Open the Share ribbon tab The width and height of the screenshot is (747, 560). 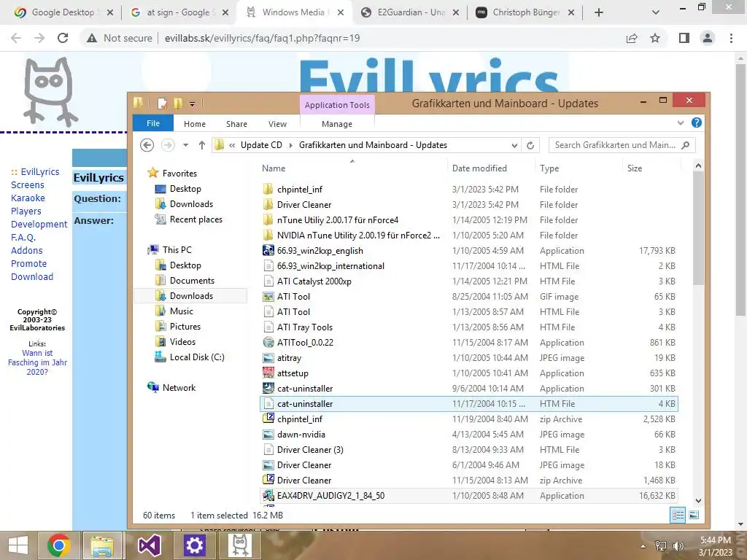tap(236, 124)
